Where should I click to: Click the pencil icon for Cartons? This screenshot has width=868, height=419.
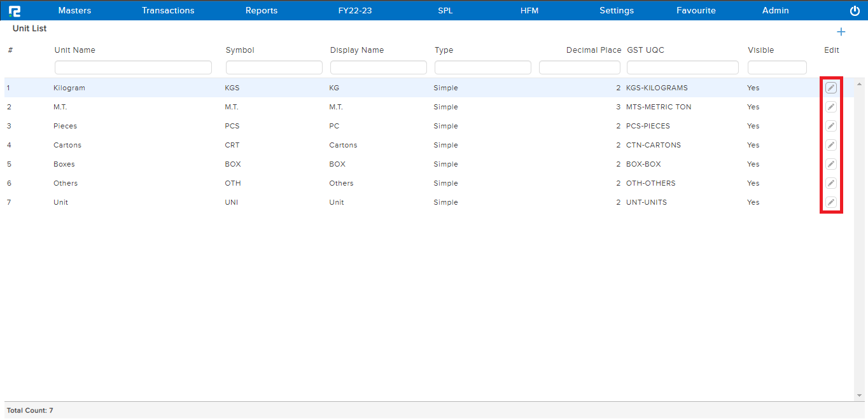[x=830, y=145]
